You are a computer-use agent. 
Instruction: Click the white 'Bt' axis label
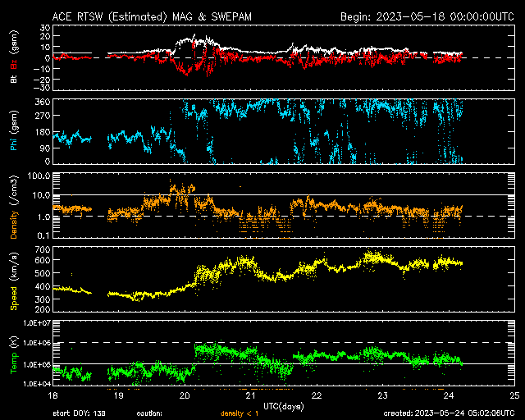tap(14, 79)
